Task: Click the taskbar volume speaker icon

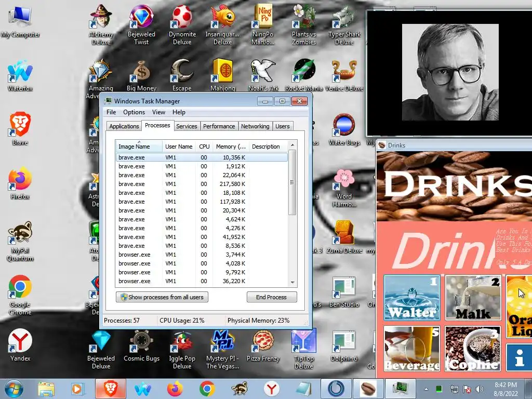Action: point(480,389)
